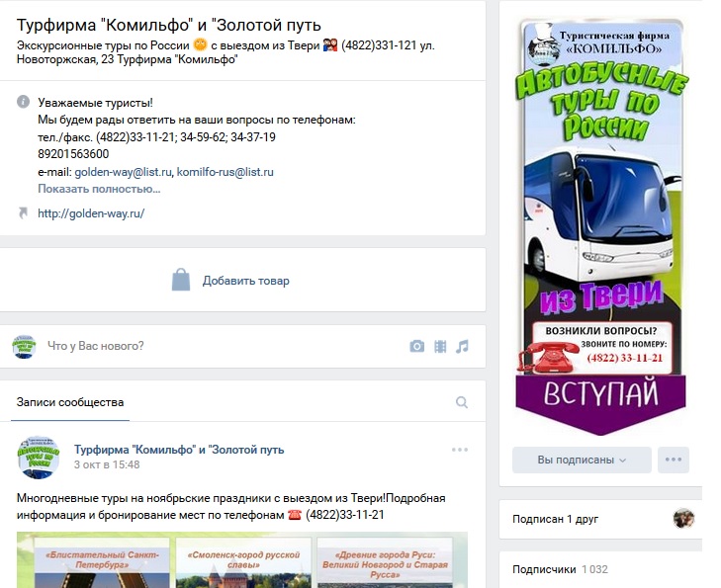
Task: Click the small avatar in new post box
Action: (24, 346)
